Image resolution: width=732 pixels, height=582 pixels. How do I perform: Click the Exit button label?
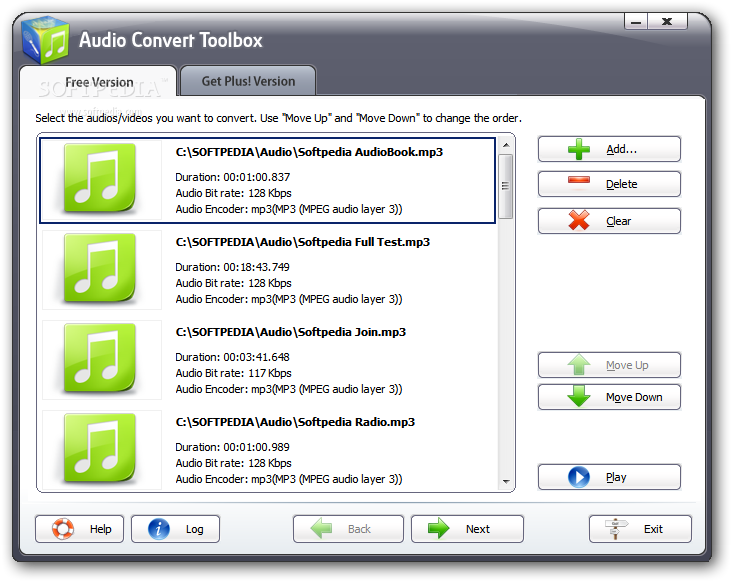click(x=653, y=529)
